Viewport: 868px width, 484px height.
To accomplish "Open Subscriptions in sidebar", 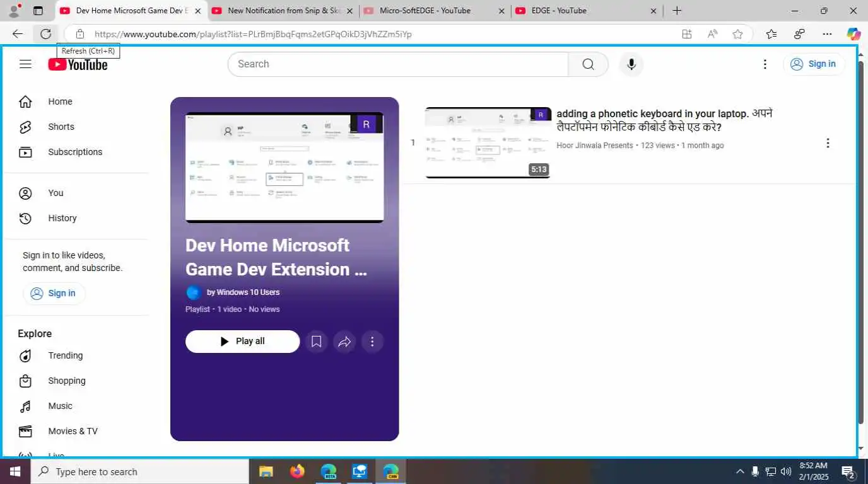I will coord(75,152).
